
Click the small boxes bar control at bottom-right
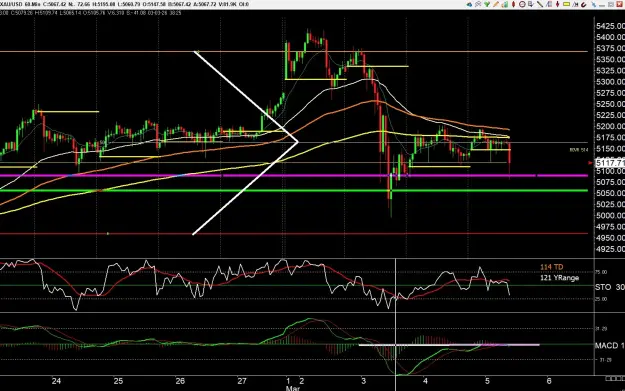[614, 378]
